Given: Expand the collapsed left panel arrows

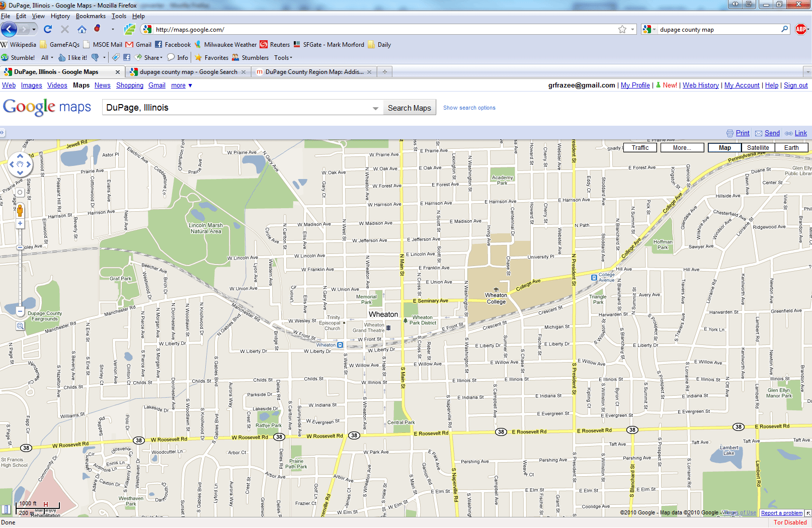Looking at the screenshot, I should click(x=2, y=133).
